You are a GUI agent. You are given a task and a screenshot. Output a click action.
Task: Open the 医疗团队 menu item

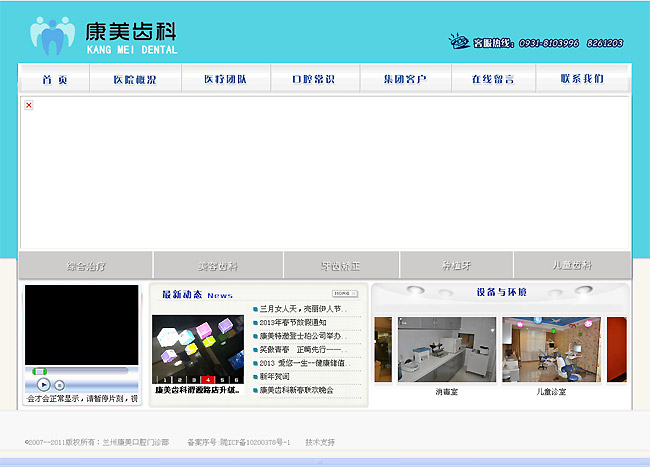click(x=226, y=79)
